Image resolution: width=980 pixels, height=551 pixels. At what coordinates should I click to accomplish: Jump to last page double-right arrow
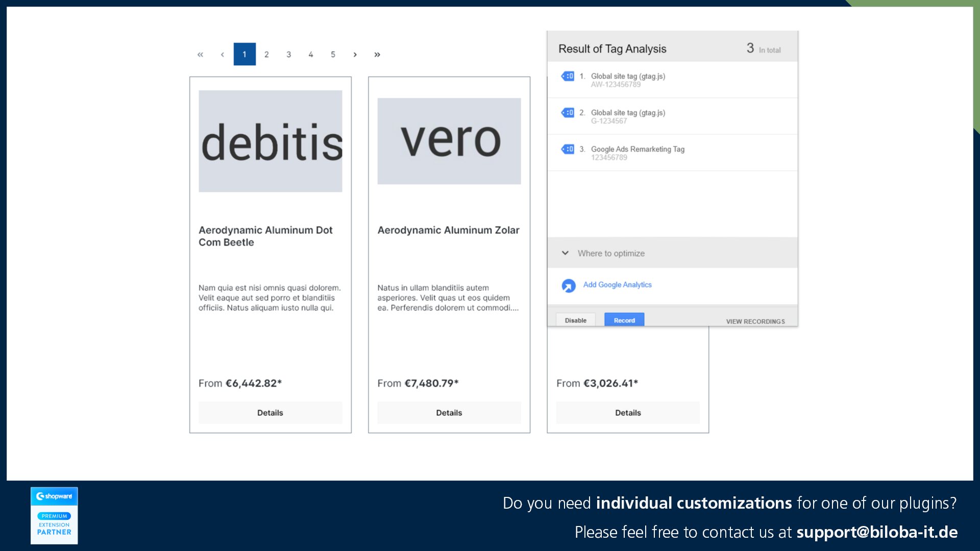(377, 55)
